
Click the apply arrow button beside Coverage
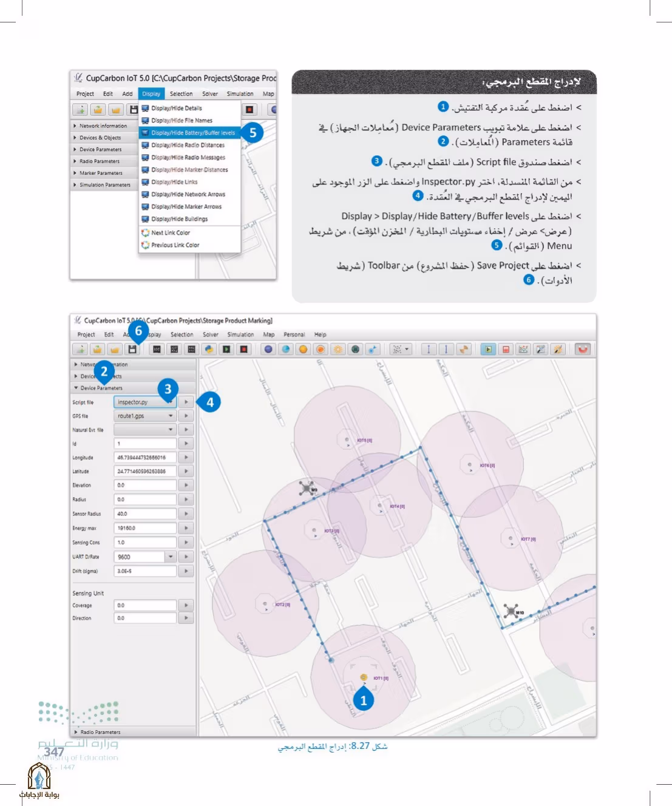point(186,605)
